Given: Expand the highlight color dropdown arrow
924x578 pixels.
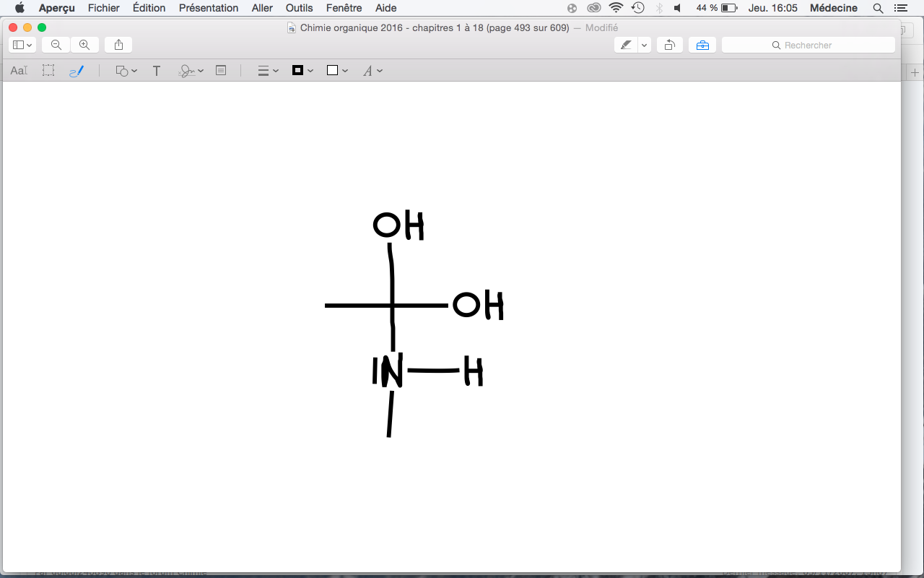Looking at the screenshot, I should click(644, 45).
